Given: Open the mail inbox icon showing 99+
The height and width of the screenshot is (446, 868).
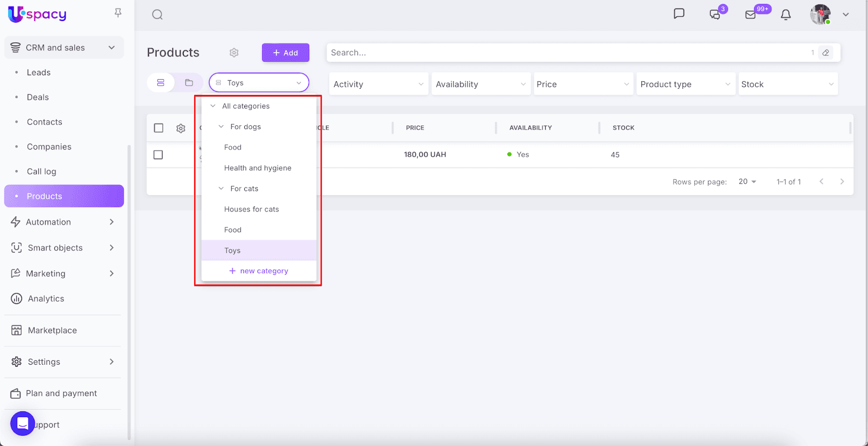Looking at the screenshot, I should click(751, 15).
